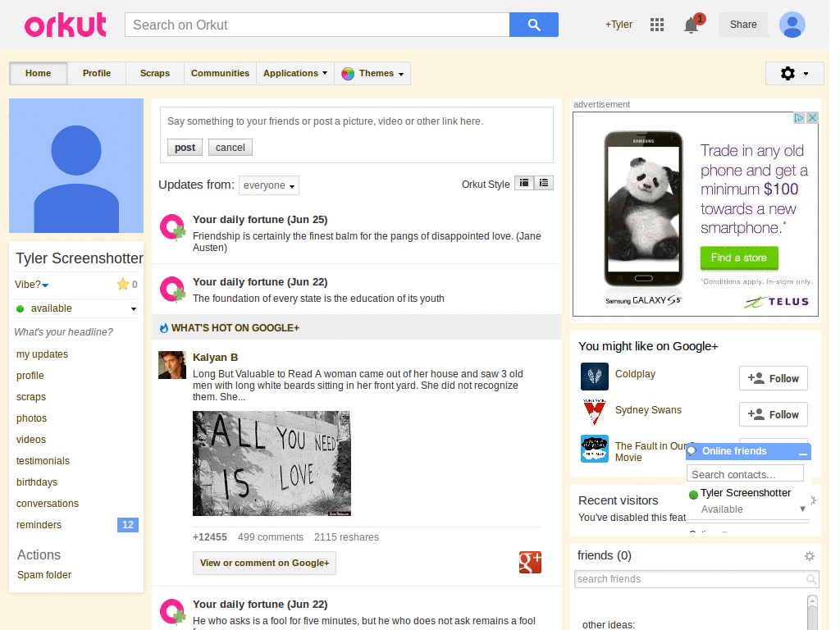
Task: Open the notifications bell
Action: [691, 25]
